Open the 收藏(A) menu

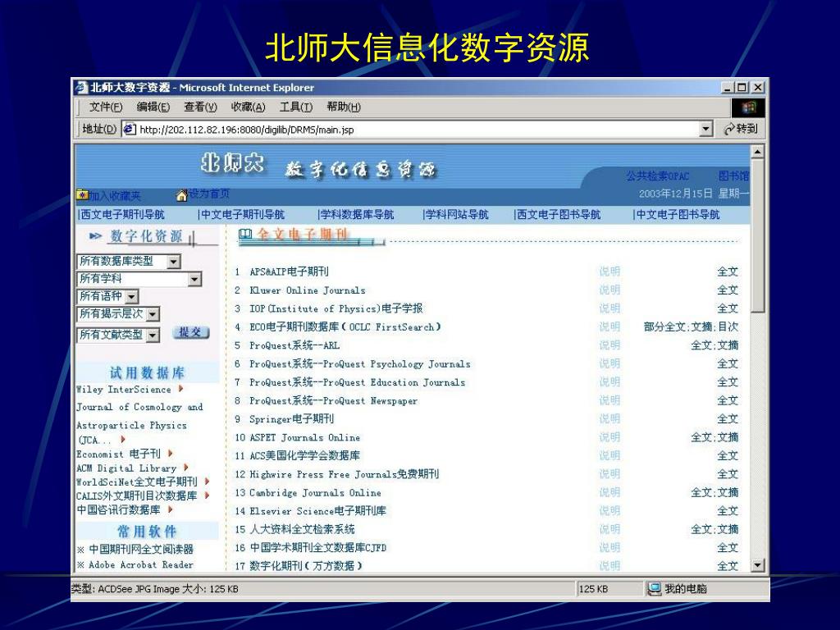pyautogui.click(x=248, y=107)
